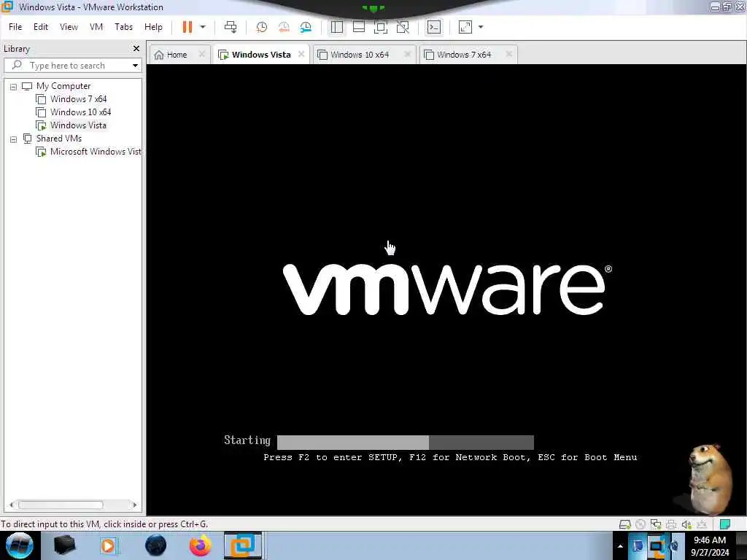Open the stretch display dropdown arrow
The image size is (747, 560).
pyautogui.click(x=481, y=27)
